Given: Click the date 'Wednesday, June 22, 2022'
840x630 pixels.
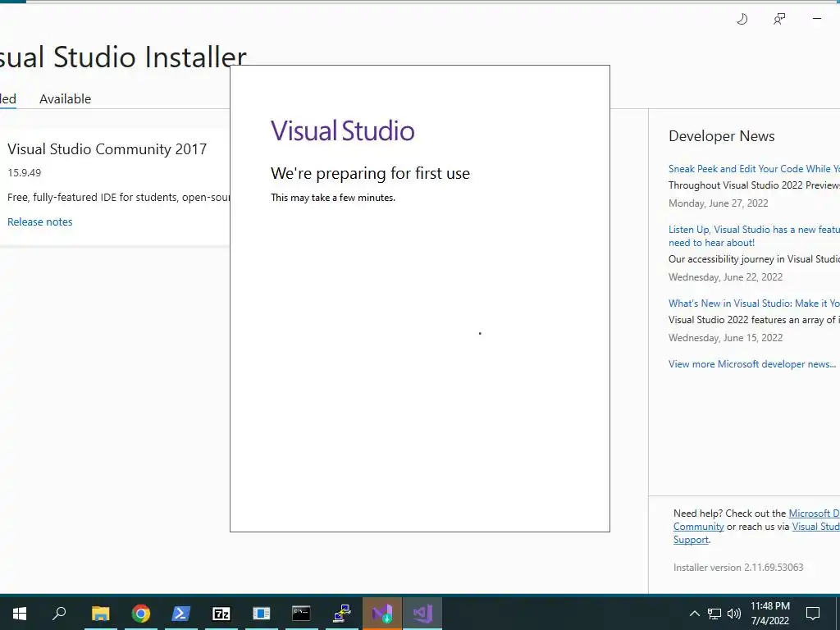Looking at the screenshot, I should pos(726,277).
